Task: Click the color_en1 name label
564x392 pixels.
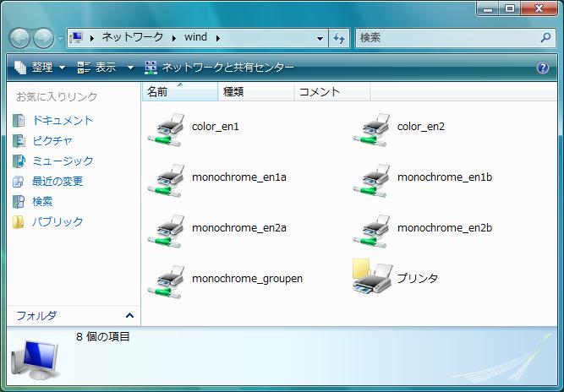Action: (216, 127)
